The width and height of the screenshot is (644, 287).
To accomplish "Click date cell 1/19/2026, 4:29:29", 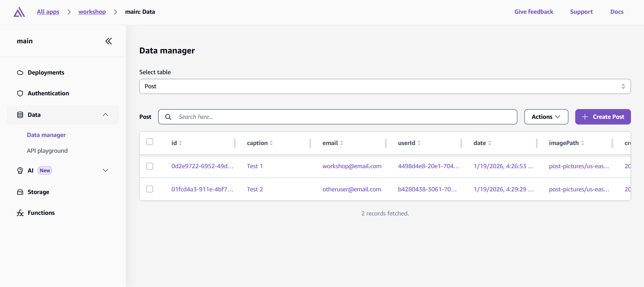I will pyautogui.click(x=503, y=189).
